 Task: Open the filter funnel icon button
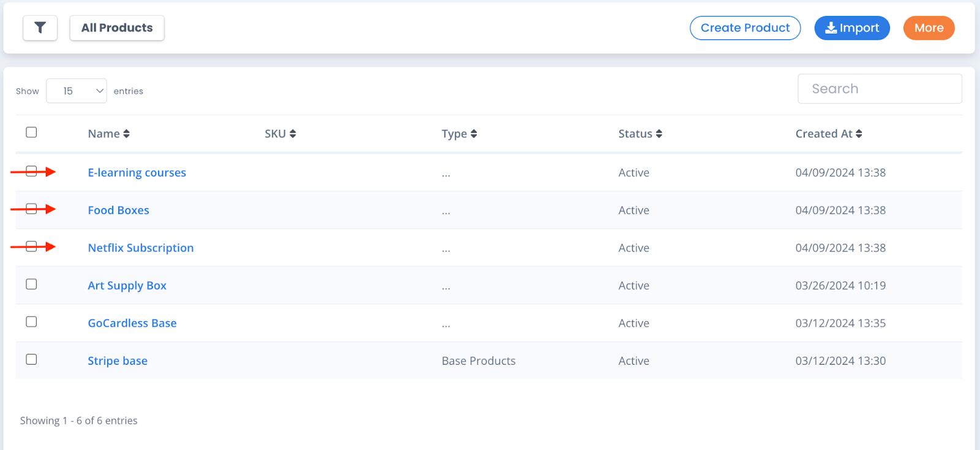40,28
